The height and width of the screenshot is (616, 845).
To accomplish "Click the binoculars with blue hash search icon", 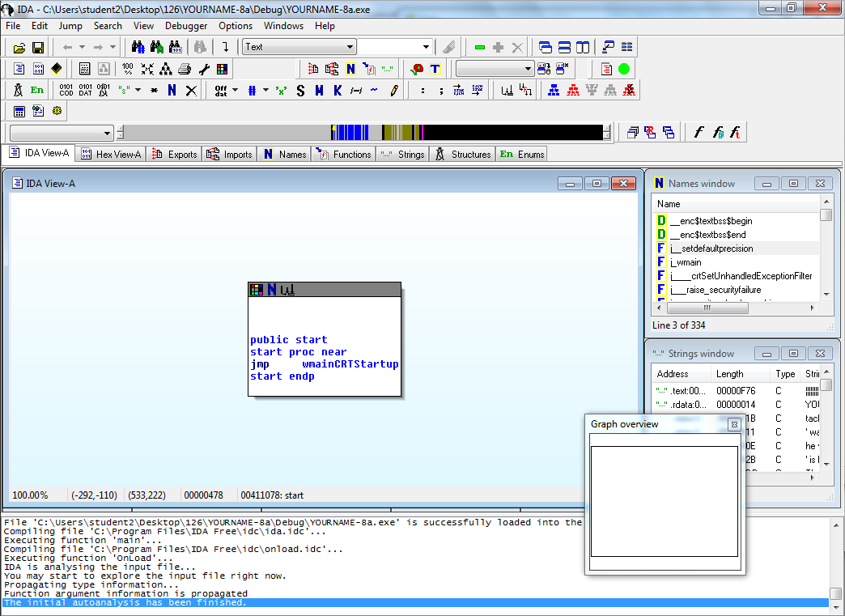I will (x=138, y=48).
